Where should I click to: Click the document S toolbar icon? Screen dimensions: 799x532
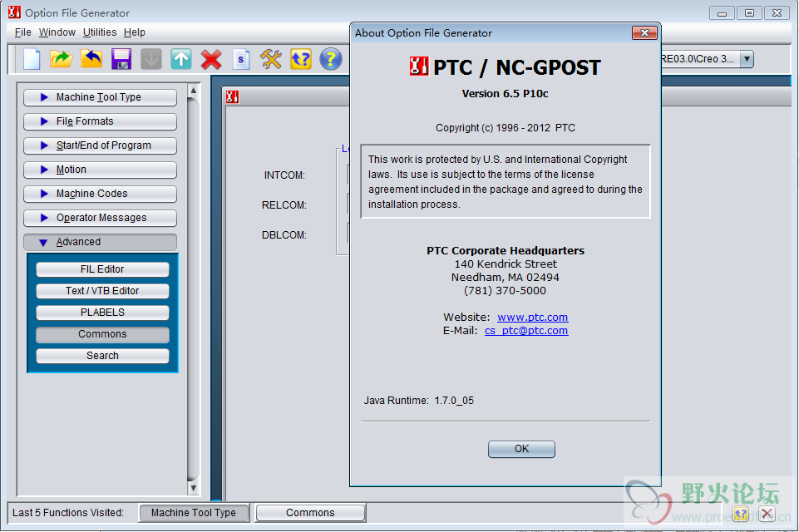click(241, 59)
